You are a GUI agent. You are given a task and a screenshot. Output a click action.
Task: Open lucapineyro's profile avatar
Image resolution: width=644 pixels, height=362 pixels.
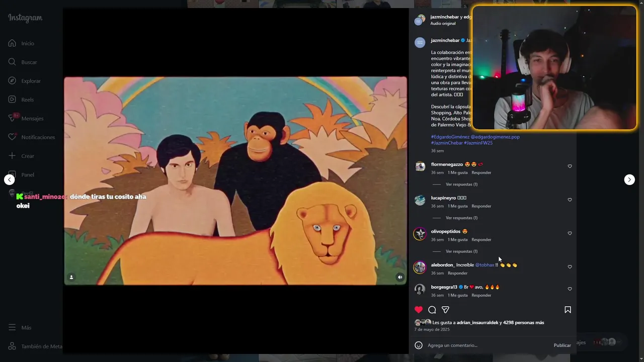420,200
